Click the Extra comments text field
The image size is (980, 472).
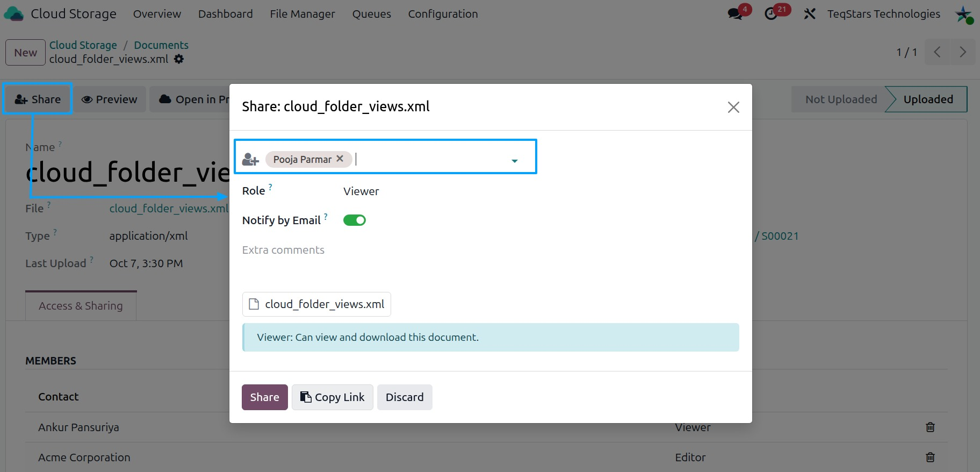click(491, 251)
